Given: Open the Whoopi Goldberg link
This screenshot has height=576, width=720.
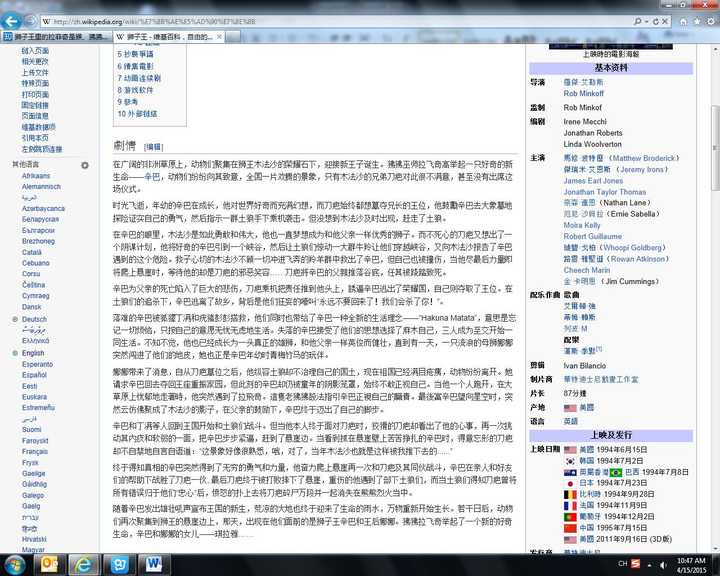Looking at the screenshot, I should (x=633, y=248).
